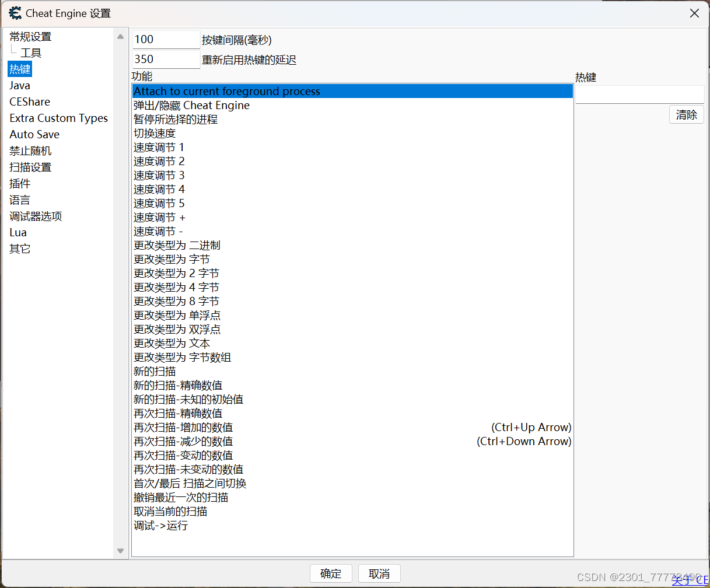Select 再次扫描-增加的数值 function
This screenshot has width=710, height=588.
click(352, 428)
